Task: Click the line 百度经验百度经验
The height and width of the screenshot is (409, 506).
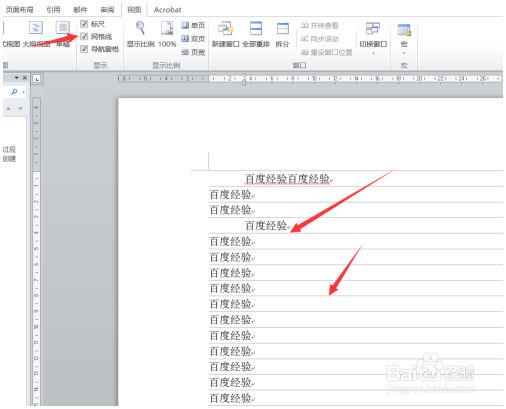Action: 288,179
